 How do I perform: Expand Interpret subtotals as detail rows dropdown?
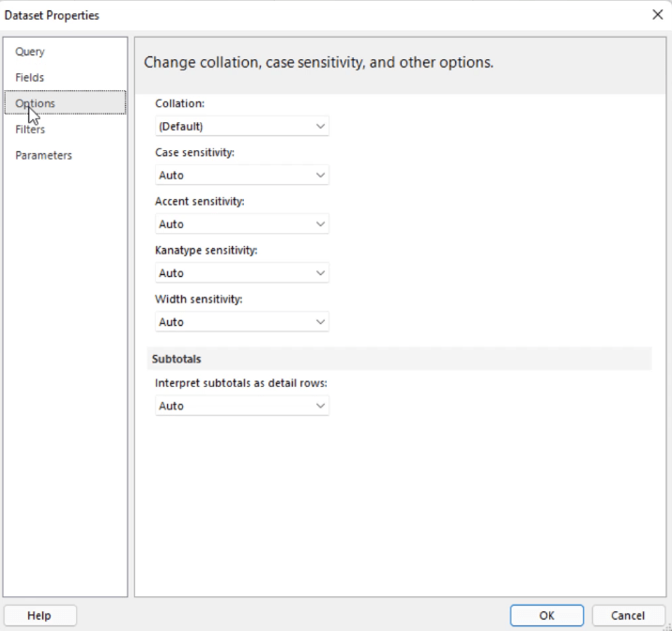point(242,406)
